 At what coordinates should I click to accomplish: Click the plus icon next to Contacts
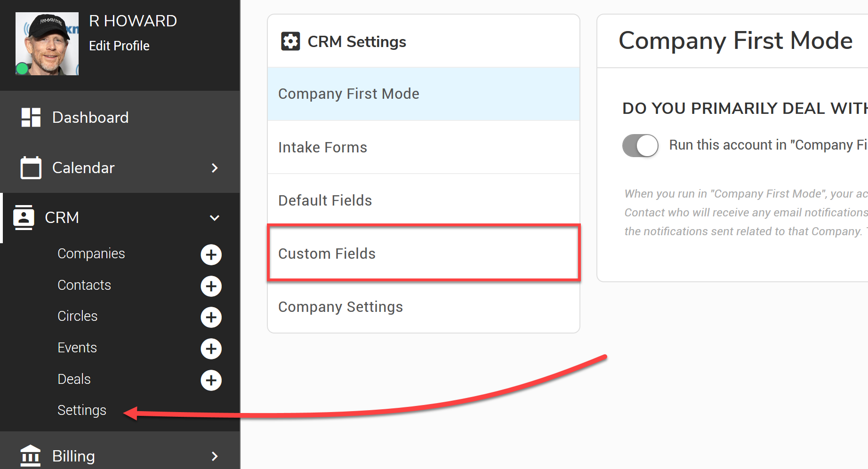point(211,286)
